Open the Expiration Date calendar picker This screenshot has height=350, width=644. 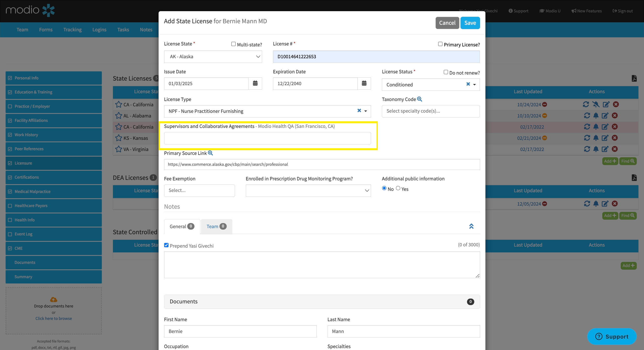(x=364, y=83)
